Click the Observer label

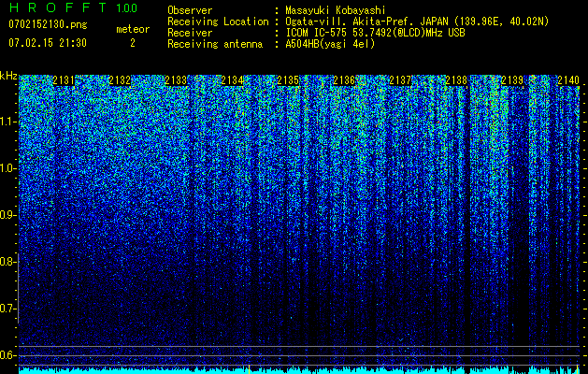[x=190, y=10]
